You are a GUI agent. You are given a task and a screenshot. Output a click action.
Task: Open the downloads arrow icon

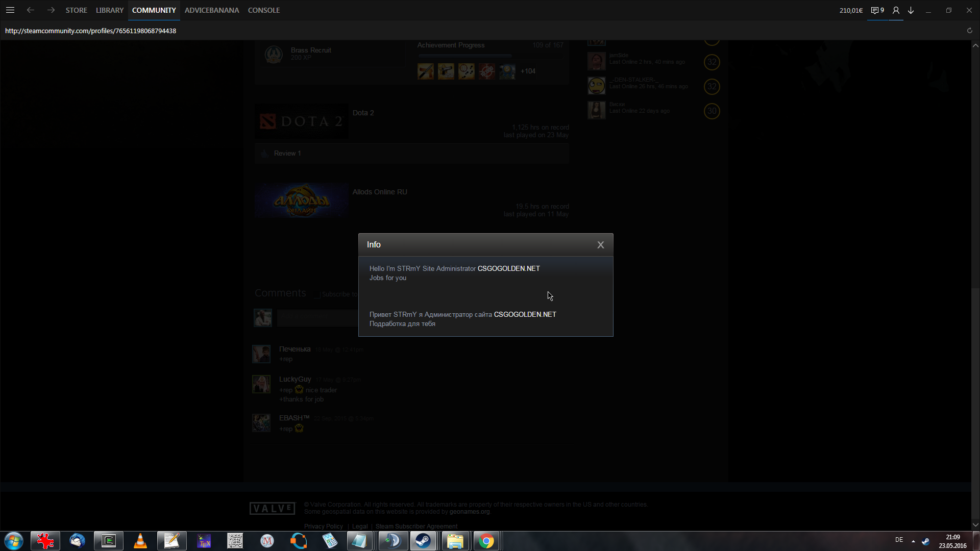tap(911, 10)
